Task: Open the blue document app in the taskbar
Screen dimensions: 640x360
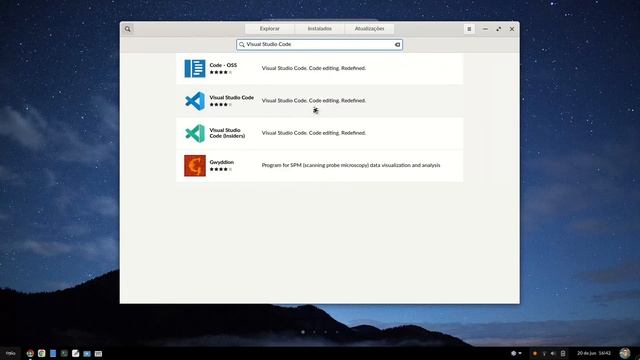Action: (x=53, y=353)
